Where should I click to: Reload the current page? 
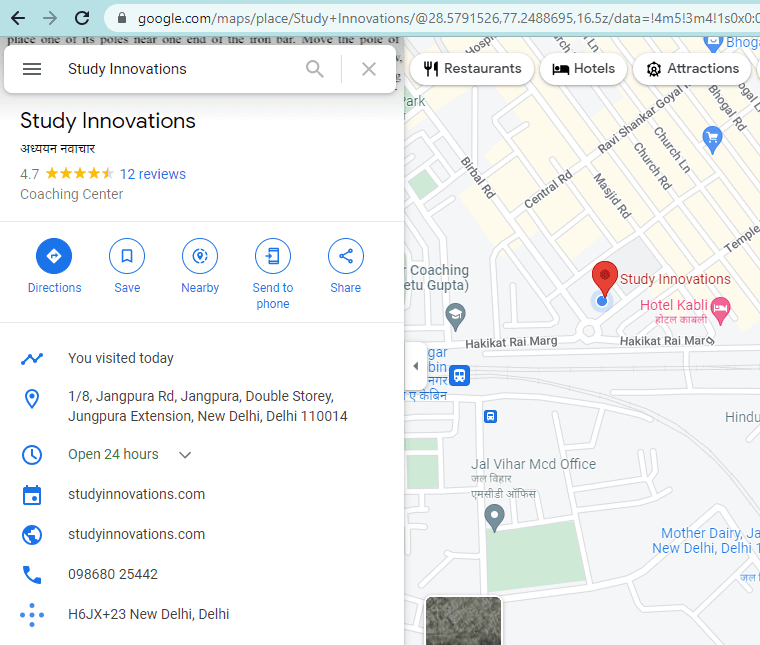point(82,18)
